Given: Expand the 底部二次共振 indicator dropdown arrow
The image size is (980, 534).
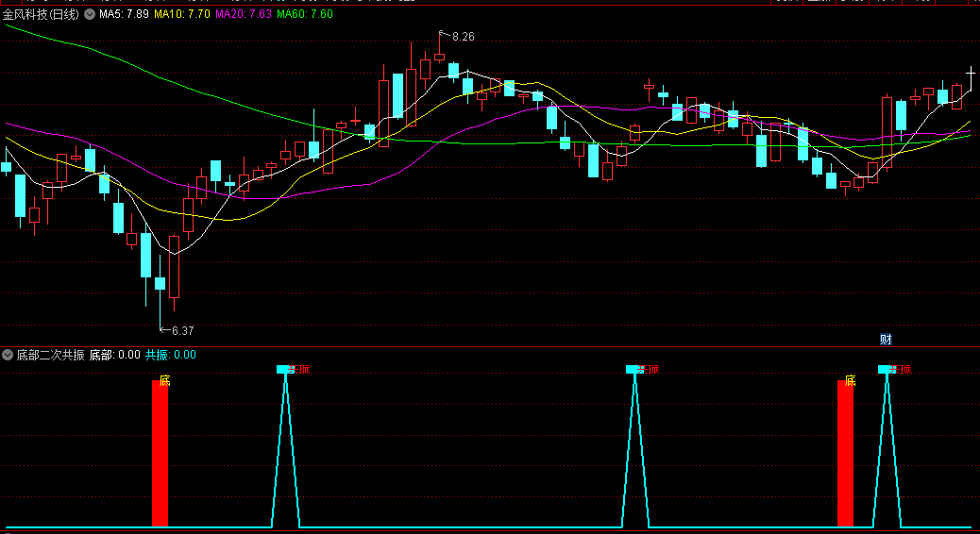Looking at the screenshot, I should click(8, 355).
